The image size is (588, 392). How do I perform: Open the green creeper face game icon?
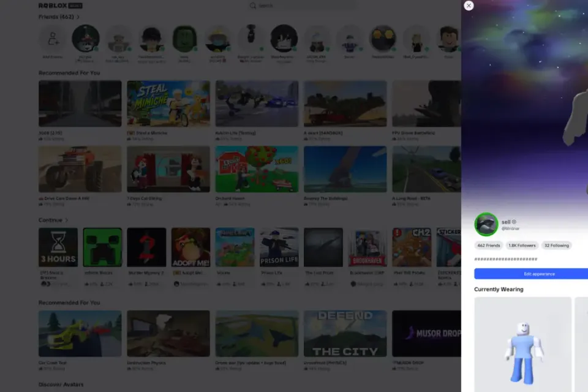[x=102, y=247]
